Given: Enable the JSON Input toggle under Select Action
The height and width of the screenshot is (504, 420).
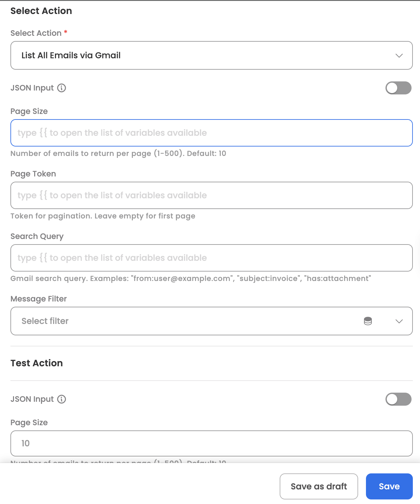Looking at the screenshot, I should [399, 88].
